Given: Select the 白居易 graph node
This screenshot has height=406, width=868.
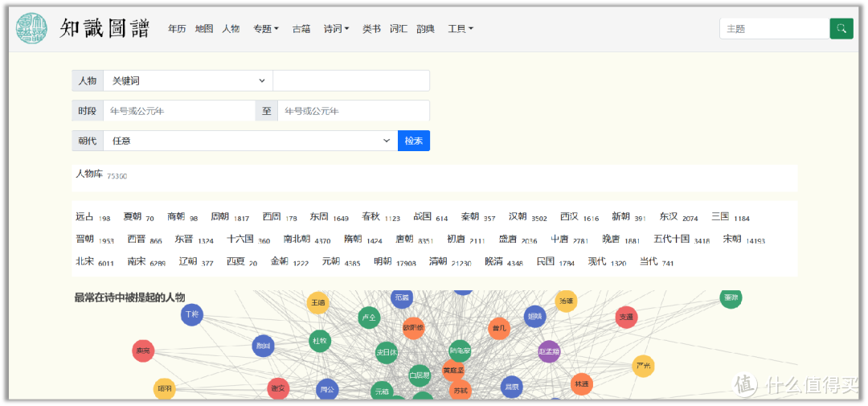Looking at the screenshot, I should pyautogui.click(x=420, y=375).
